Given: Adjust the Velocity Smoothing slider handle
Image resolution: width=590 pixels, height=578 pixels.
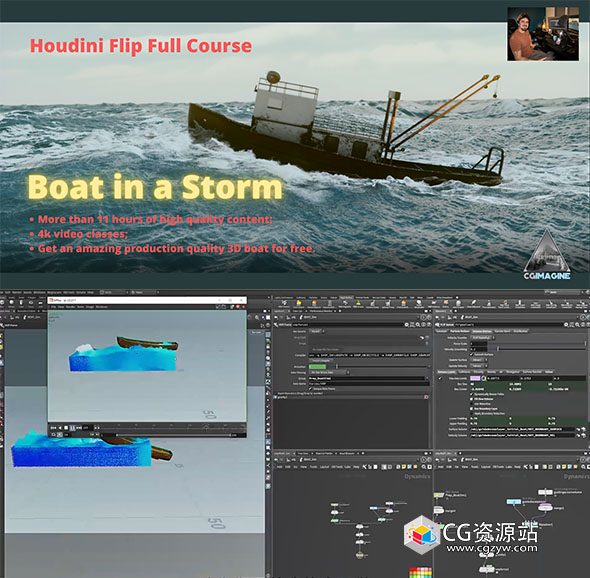Looking at the screenshot, I should tap(498, 349).
